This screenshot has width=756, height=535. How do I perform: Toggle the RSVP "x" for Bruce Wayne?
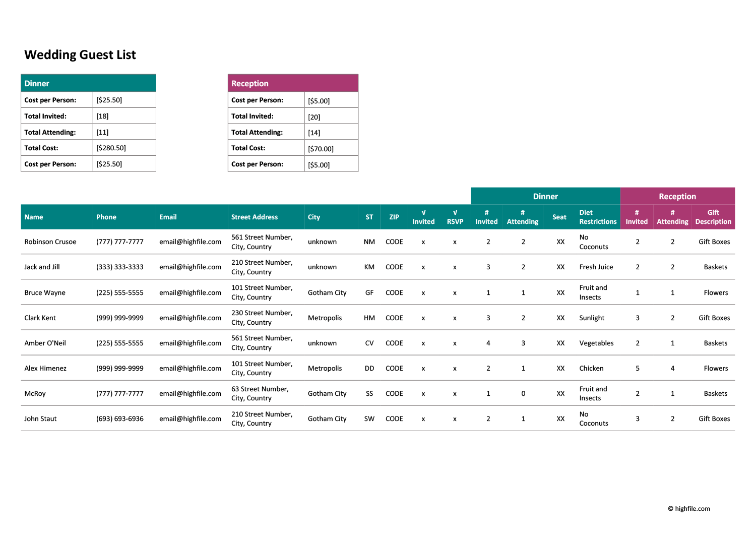(x=454, y=292)
